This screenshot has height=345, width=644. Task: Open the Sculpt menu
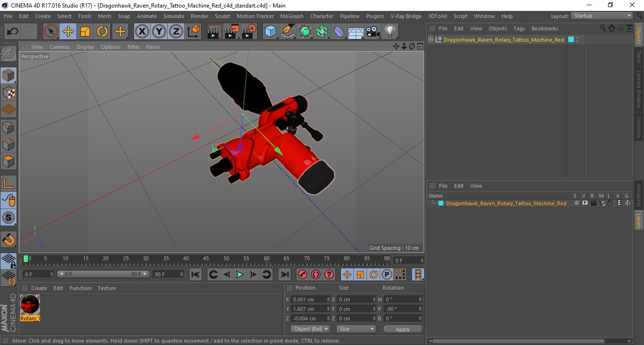pyautogui.click(x=222, y=16)
